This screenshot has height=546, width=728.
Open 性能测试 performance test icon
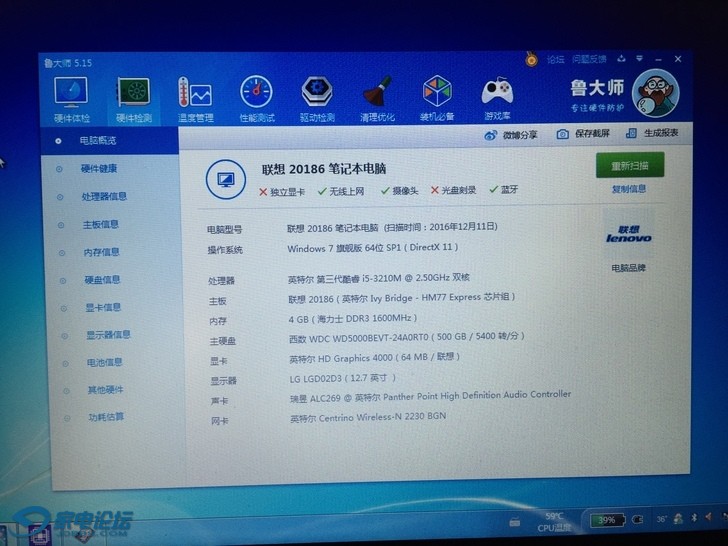pos(257,99)
